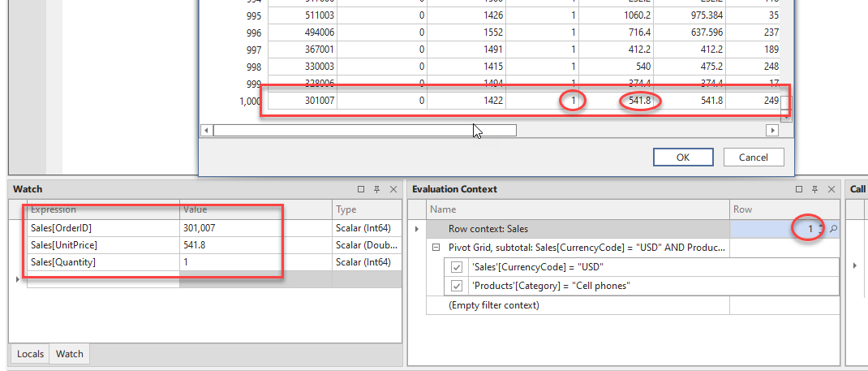The image size is (868, 371).
Task: Click cell 1422 in row 1,000
Action: tap(466, 101)
